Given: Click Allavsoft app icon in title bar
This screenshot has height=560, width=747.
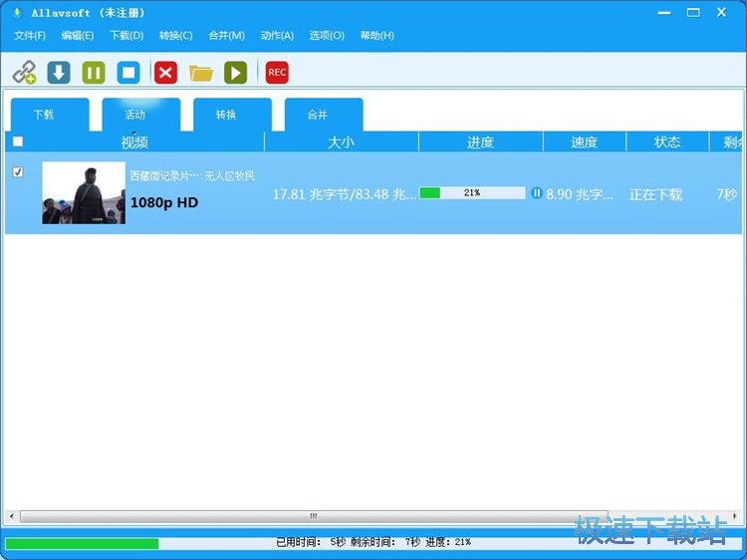Looking at the screenshot, I should tap(17, 13).
